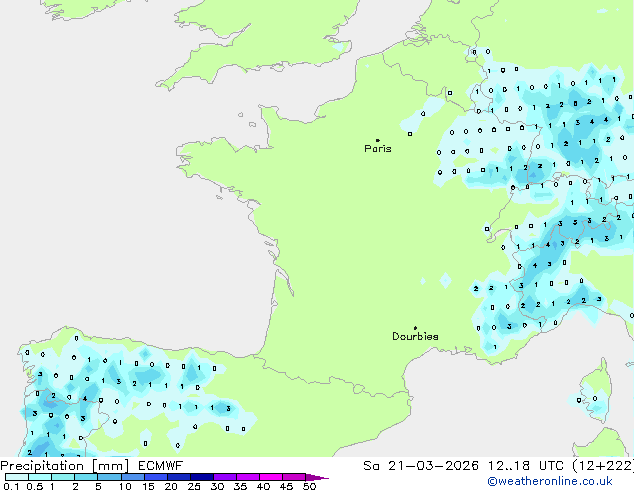Open the weatheronline.co.uk copyright link
Image resolution: width=634 pixels, height=490 pixels.
pos(550,481)
